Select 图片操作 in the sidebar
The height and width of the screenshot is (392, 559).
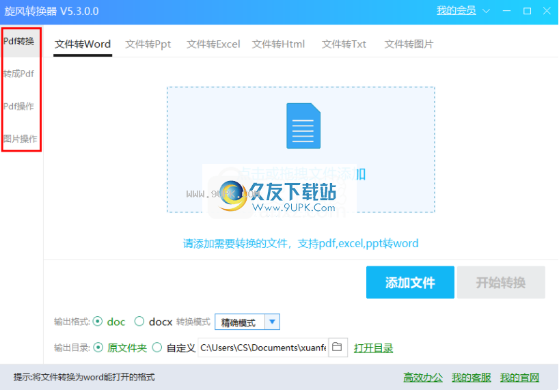21,139
